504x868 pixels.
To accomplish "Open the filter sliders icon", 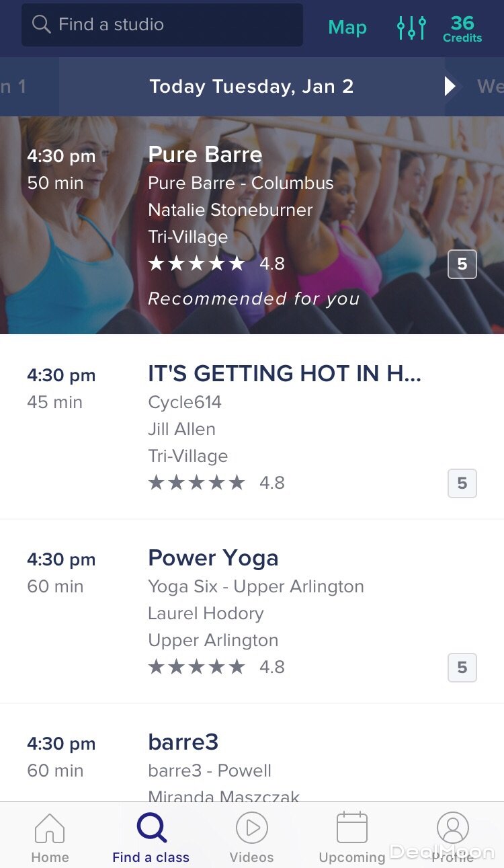I will tap(411, 28).
